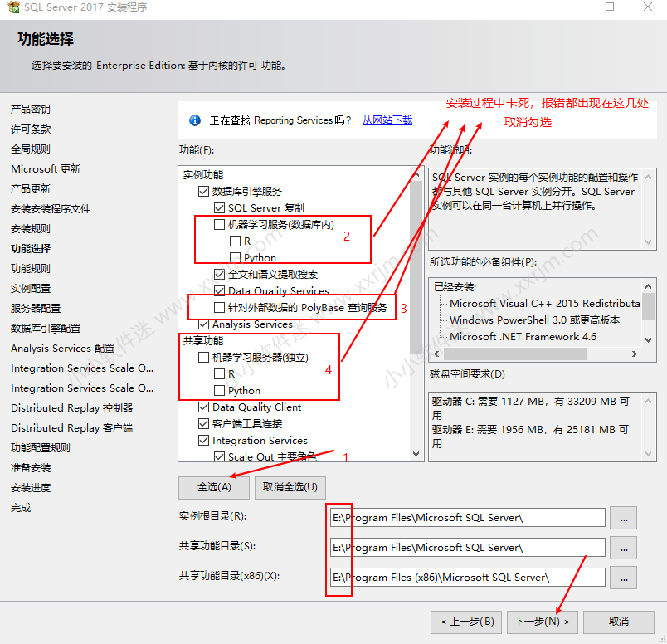The height and width of the screenshot is (644, 667).
Task: Enable 机器学习服务(数据库内) checkbox
Action: (220, 225)
